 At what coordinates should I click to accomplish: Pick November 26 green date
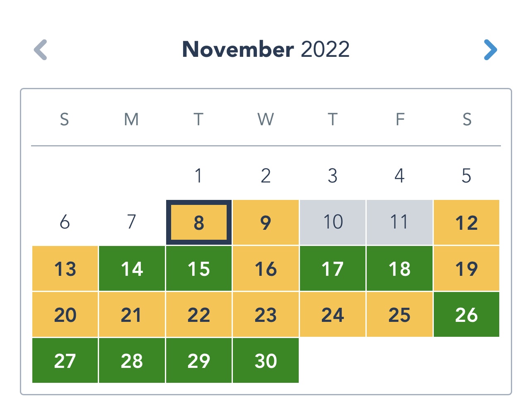tap(467, 314)
